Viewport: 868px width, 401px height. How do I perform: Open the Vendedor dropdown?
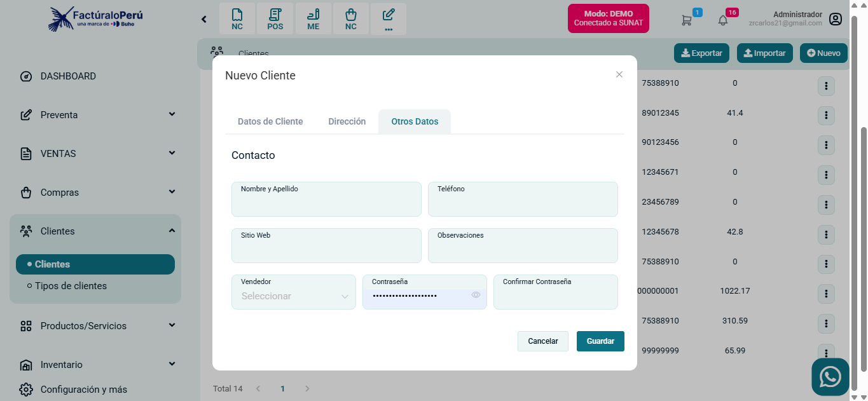click(x=294, y=296)
